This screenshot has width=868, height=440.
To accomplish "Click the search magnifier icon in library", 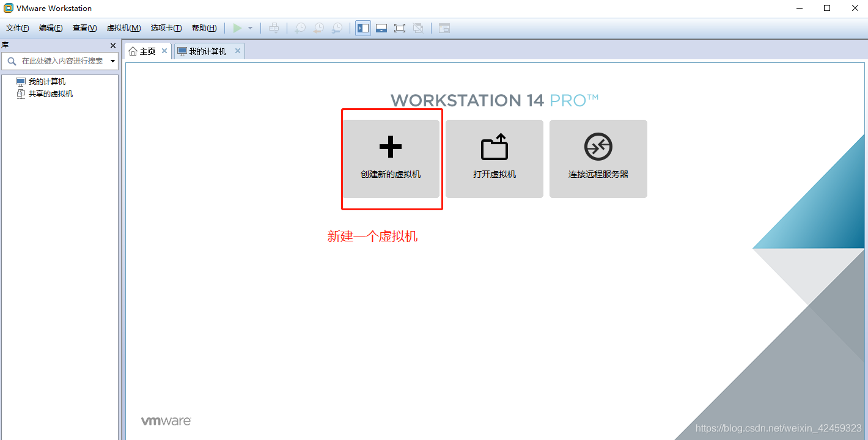I will [x=11, y=61].
